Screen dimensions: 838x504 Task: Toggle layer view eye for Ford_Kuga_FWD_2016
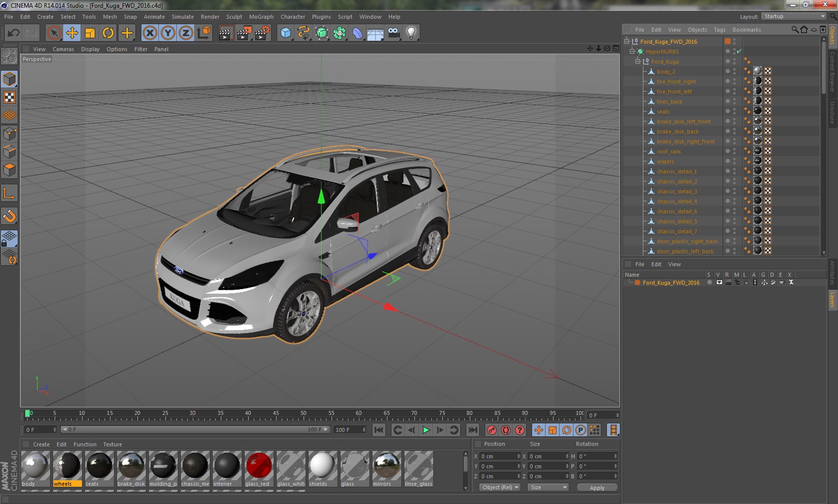click(719, 282)
